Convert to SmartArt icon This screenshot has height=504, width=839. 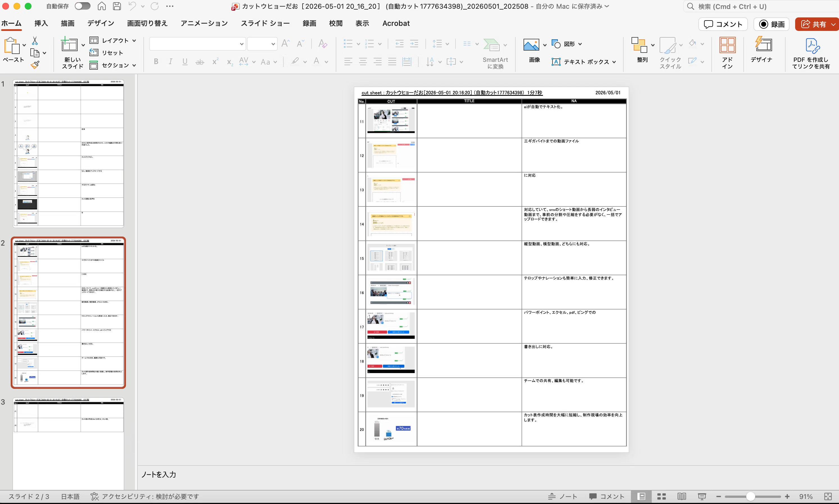pyautogui.click(x=491, y=45)
